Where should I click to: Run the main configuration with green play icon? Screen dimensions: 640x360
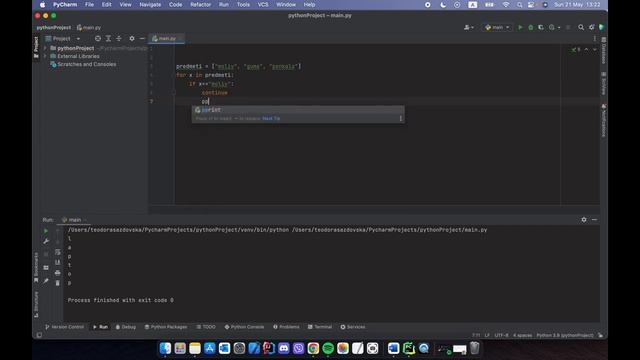click(520, 27)
